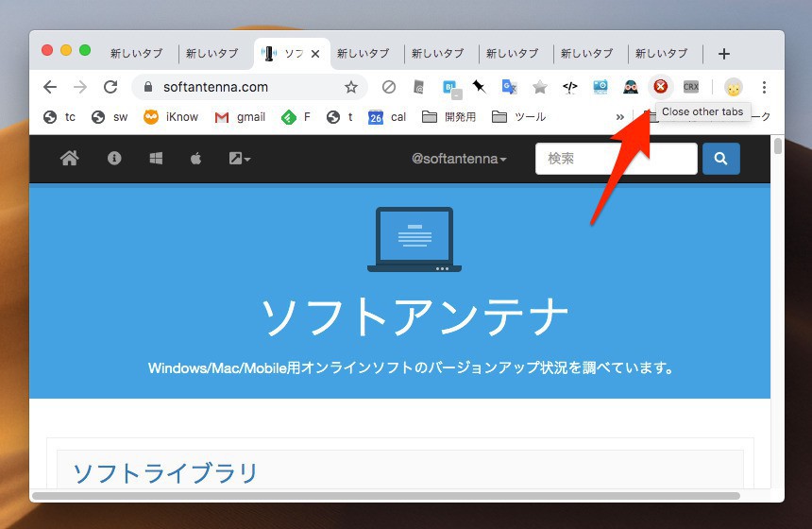The image size is (812, 529).
Task: Click the blue B! bookmark extension icon
Action: (451, 88)
